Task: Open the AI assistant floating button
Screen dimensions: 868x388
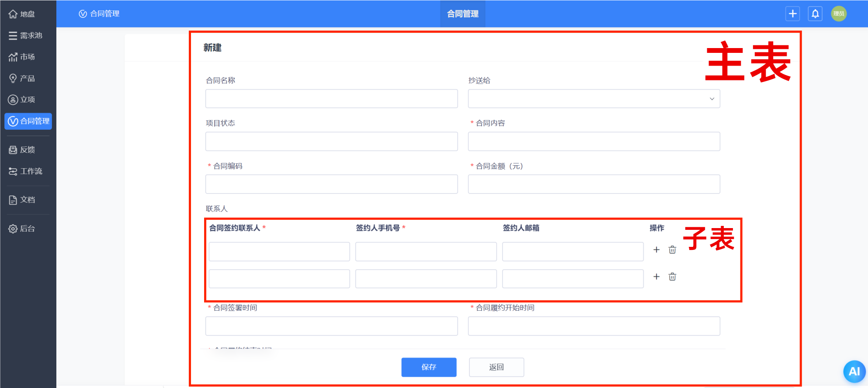Action: click(854, 371)
